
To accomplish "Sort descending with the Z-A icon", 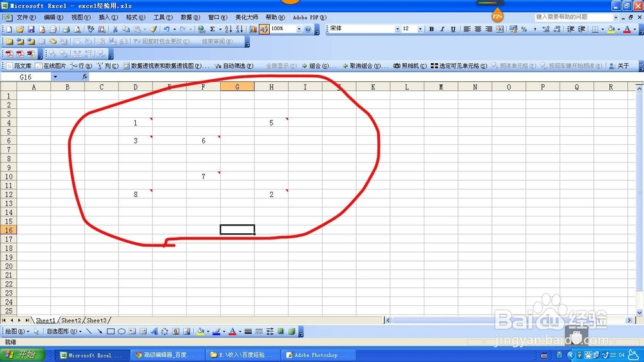I will 240,29.
